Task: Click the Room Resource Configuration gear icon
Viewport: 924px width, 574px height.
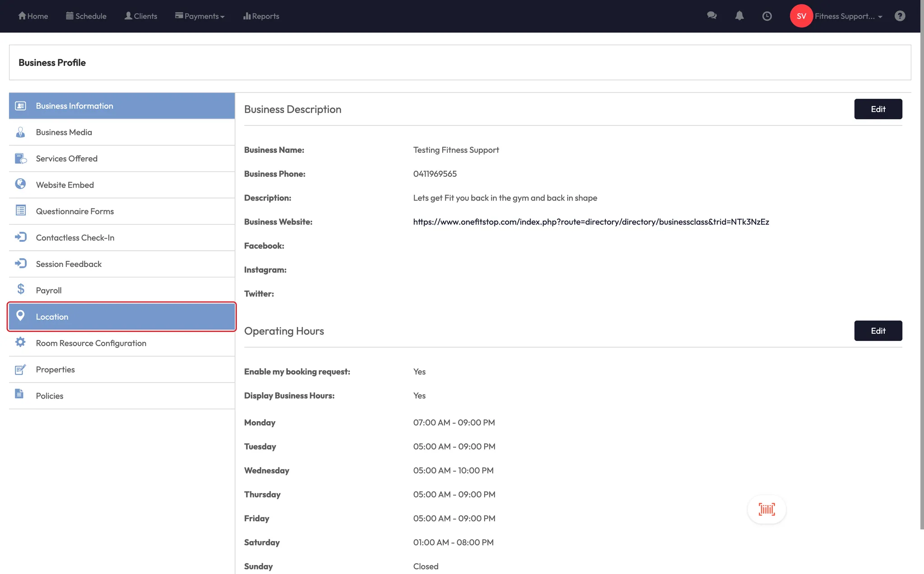Action: [20, 342]
